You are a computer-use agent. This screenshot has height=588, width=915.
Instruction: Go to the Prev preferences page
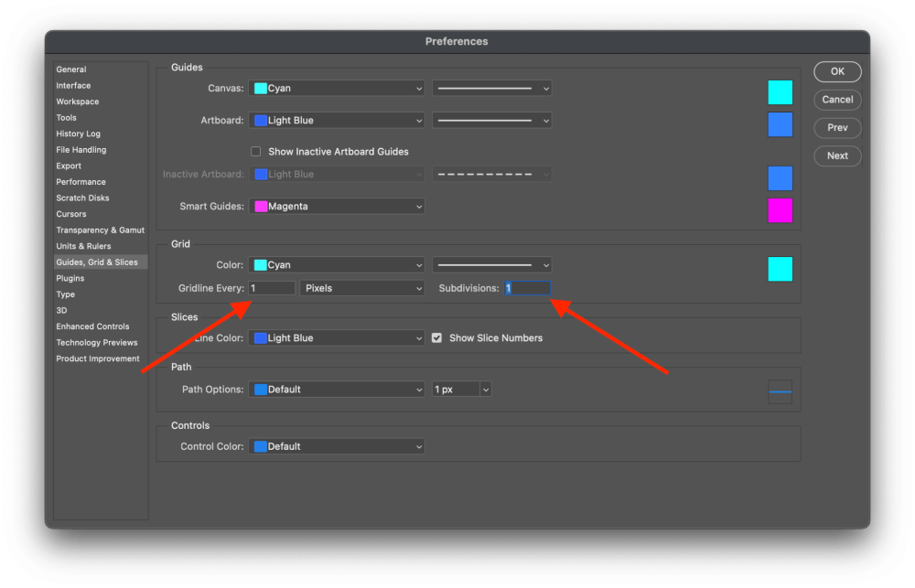(836, 127)
